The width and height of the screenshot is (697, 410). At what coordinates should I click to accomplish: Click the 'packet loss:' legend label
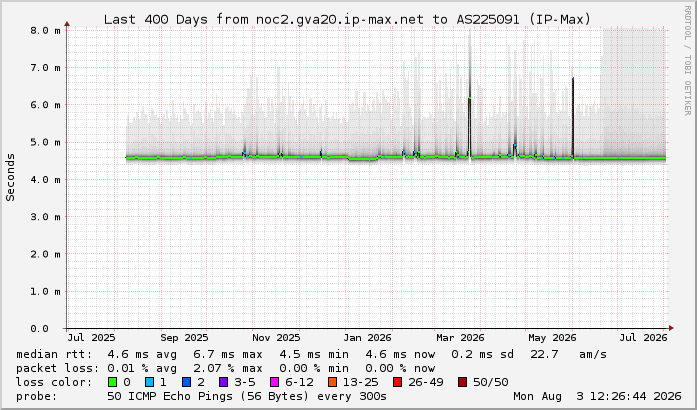point(58,368)
